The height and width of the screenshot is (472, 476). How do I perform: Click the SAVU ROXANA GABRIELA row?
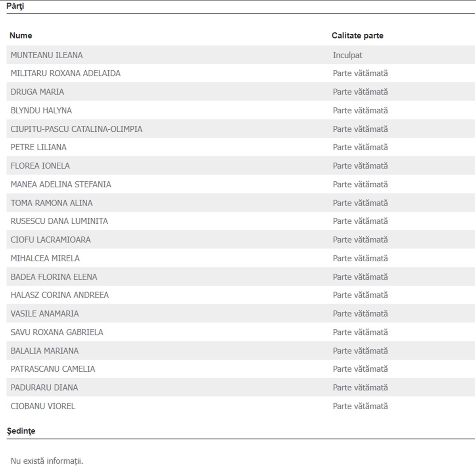point(240,332)
